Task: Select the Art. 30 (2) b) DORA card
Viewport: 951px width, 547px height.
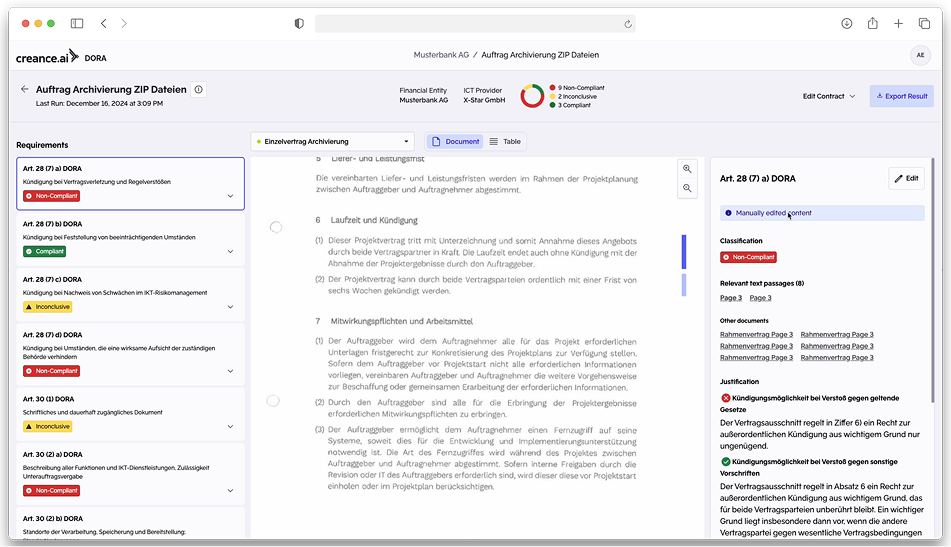Action: click(130, 523)
